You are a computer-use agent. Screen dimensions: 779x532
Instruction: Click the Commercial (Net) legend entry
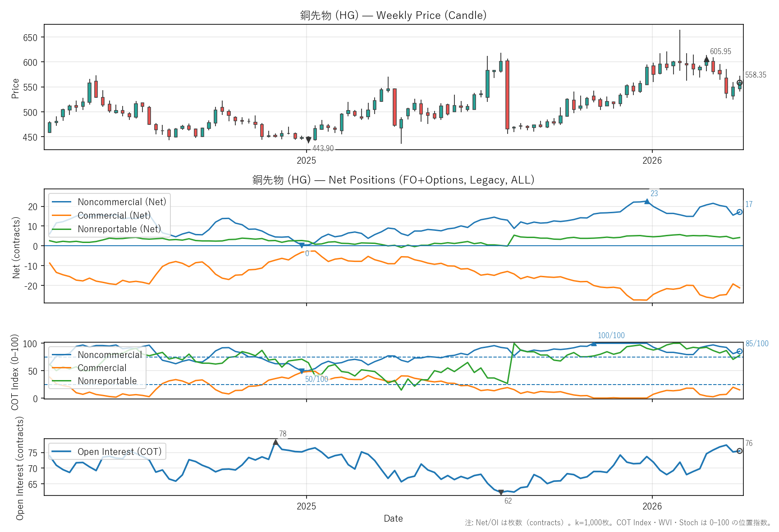(114, 216)
